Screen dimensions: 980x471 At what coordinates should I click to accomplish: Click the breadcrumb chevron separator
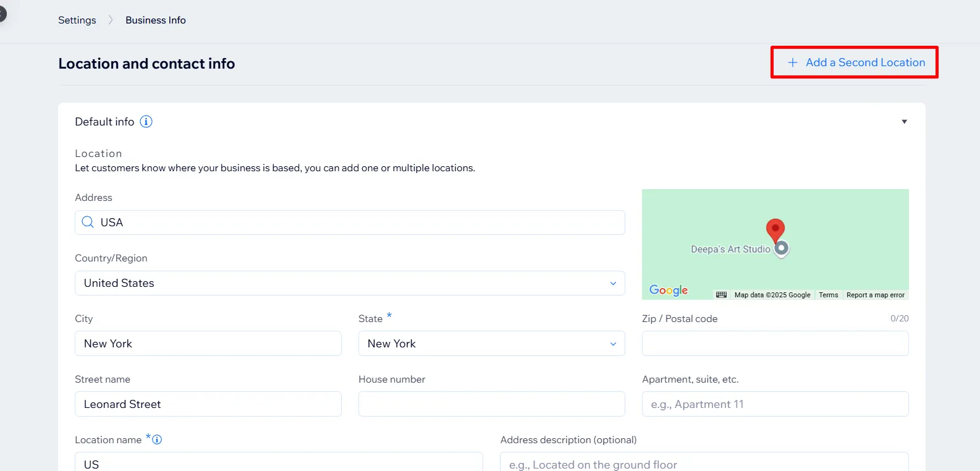pyautogui.click(x=111, y=20)
